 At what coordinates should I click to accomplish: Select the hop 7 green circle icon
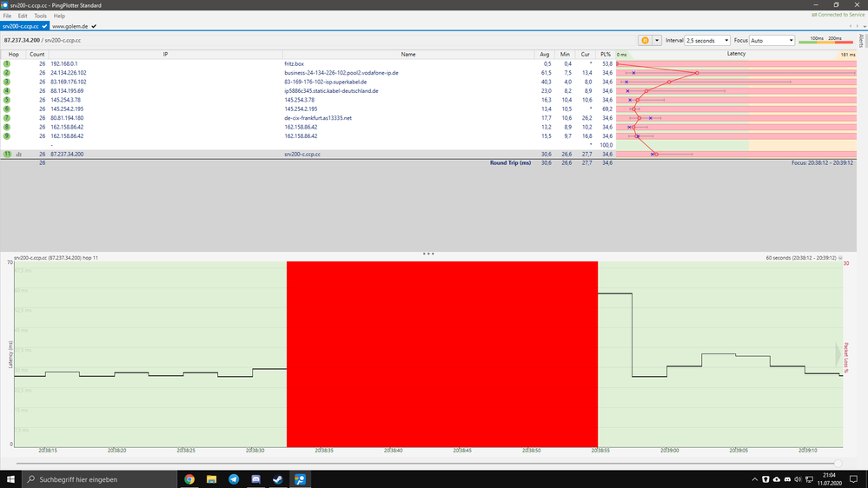(x=7, y=118)
